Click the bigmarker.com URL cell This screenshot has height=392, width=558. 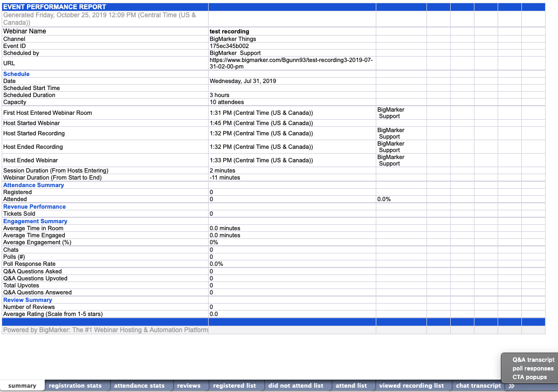[292, 64]
